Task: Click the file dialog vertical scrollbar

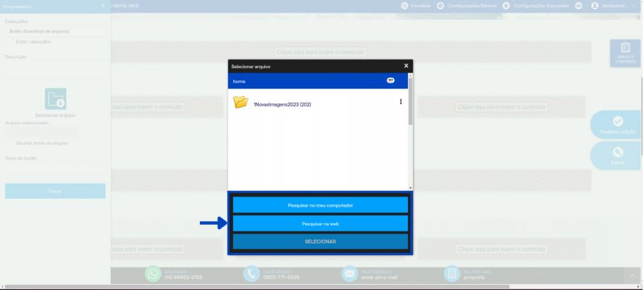Action: click(410, 131)
